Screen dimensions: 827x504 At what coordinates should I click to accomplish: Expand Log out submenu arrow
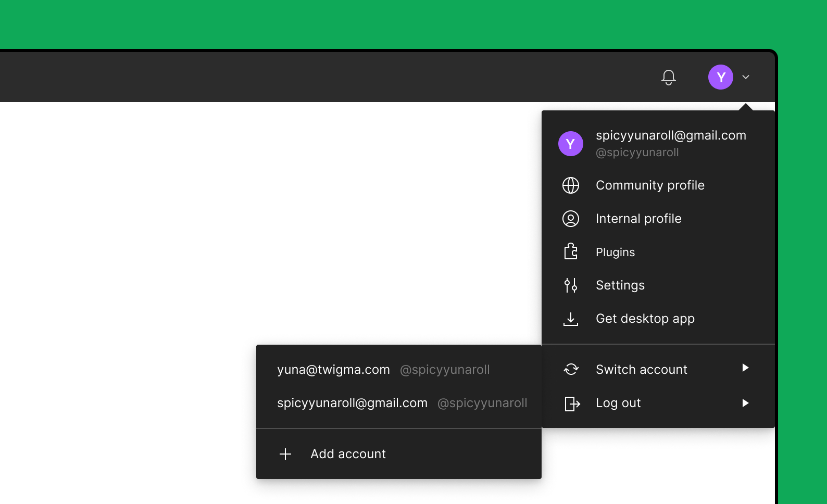745,403
